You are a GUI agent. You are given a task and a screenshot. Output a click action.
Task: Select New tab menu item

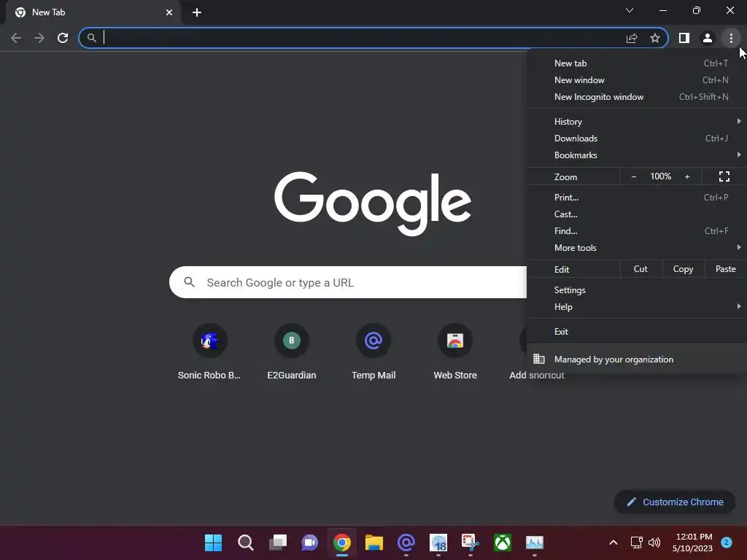tap(636, 63)
